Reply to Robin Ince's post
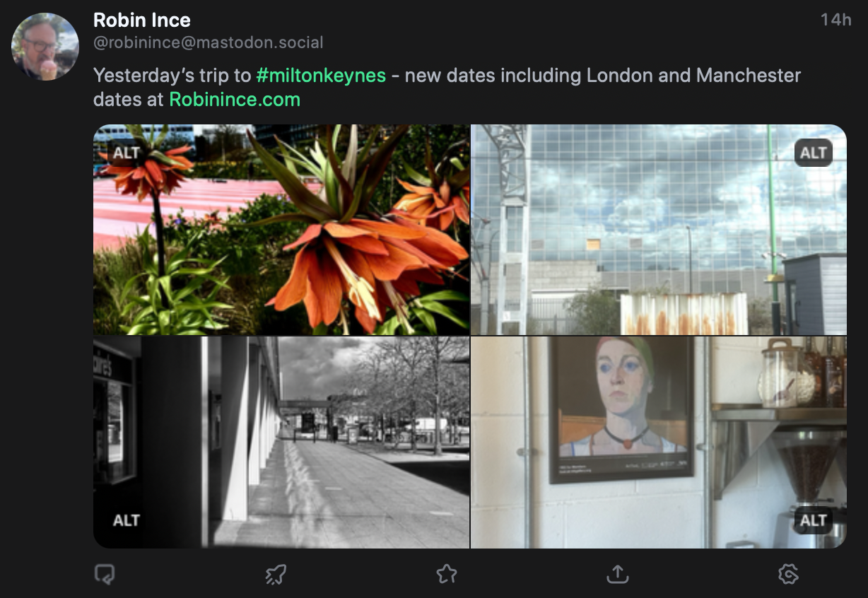 (105, 574)
